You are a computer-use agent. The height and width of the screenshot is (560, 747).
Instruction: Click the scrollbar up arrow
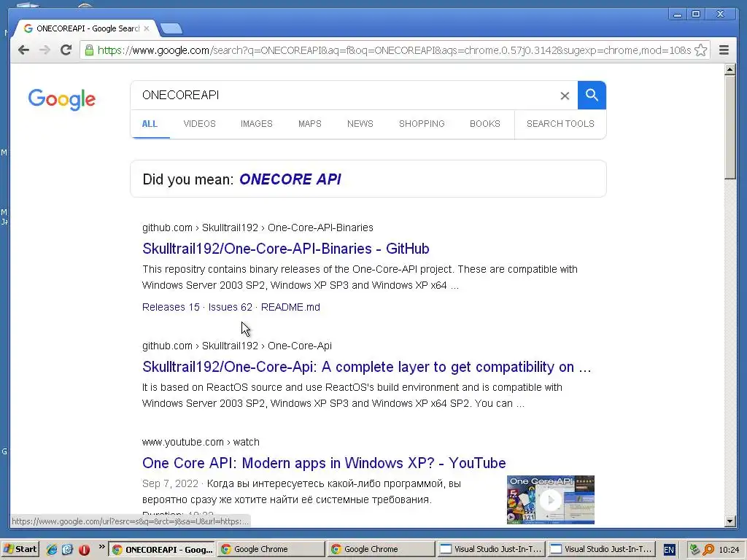pyautogui.click(x=729, y=69)
